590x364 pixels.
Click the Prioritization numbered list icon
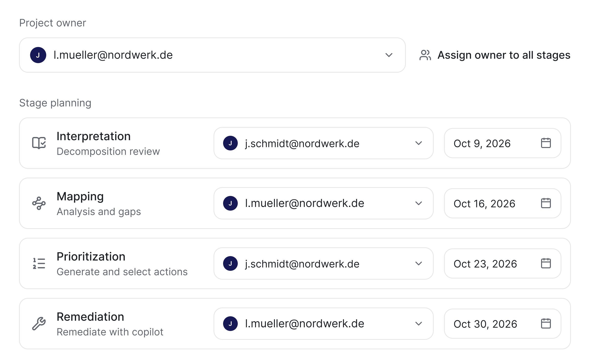[39, 263]
